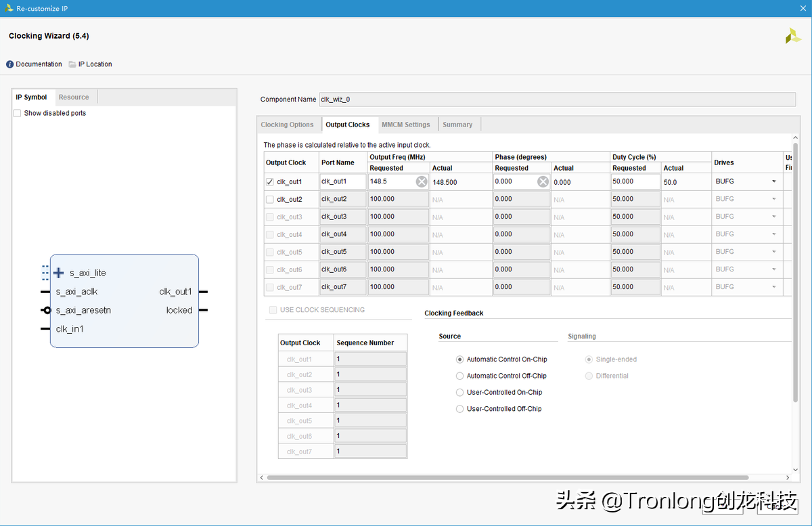Select the IP Symbol tab

click(x=32, y=97)
